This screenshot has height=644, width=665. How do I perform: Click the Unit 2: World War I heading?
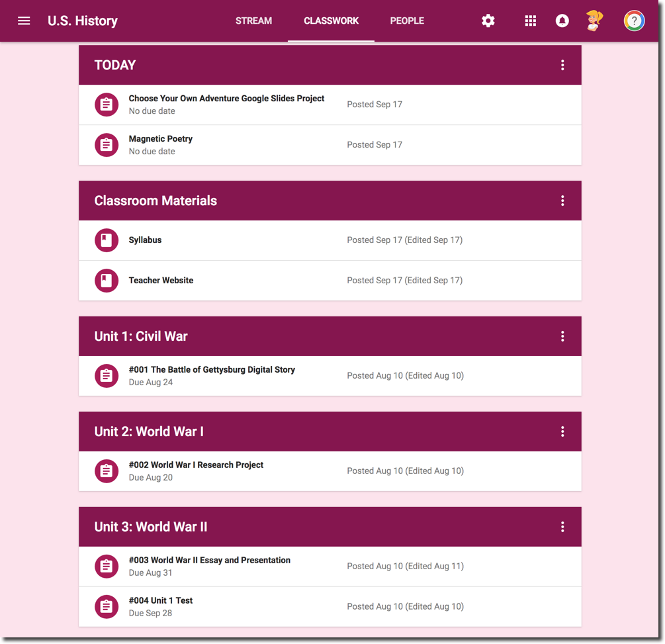click(149, 432)
